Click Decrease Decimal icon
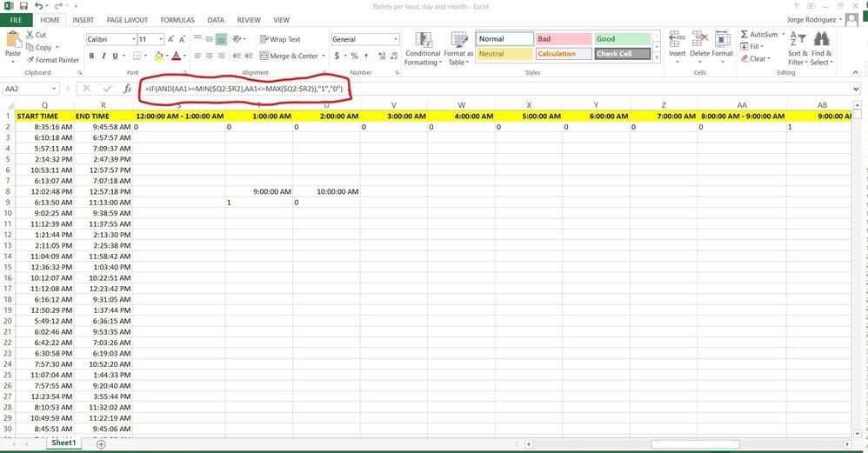 (394, 56)
